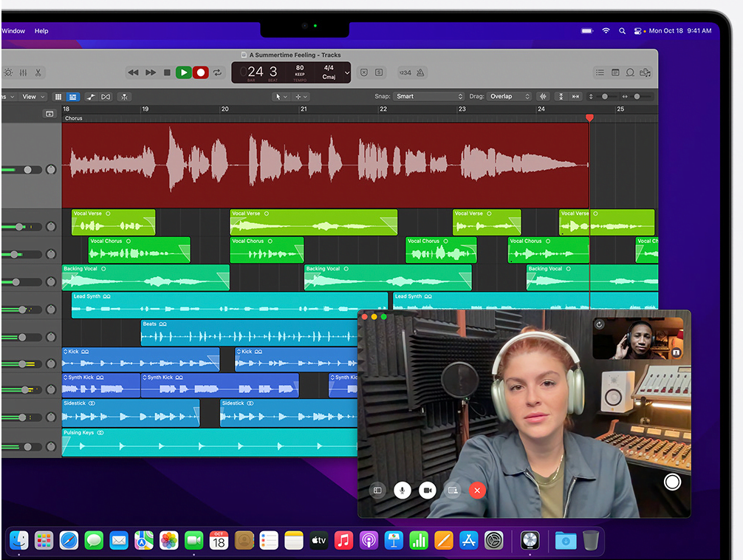
Task: Click the red playhead handle in ruler
Action: click(x=589, y=117)
